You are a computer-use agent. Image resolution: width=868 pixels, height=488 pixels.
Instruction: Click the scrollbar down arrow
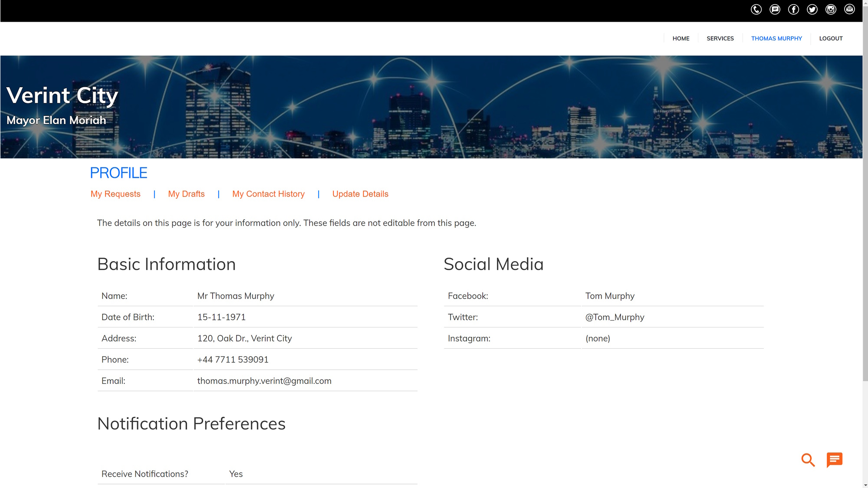[865, 485]
